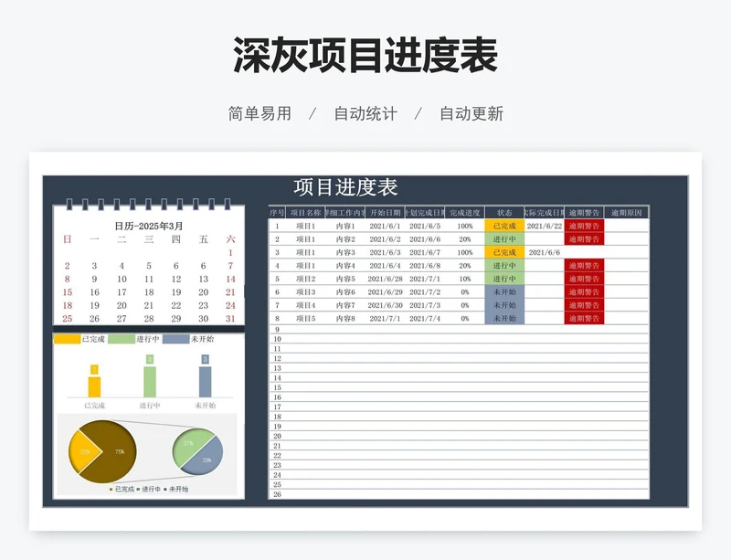The width and height of the screenshot is (731, 560).
Task: Click the 开始日期 column header
Action: [385, 213]
